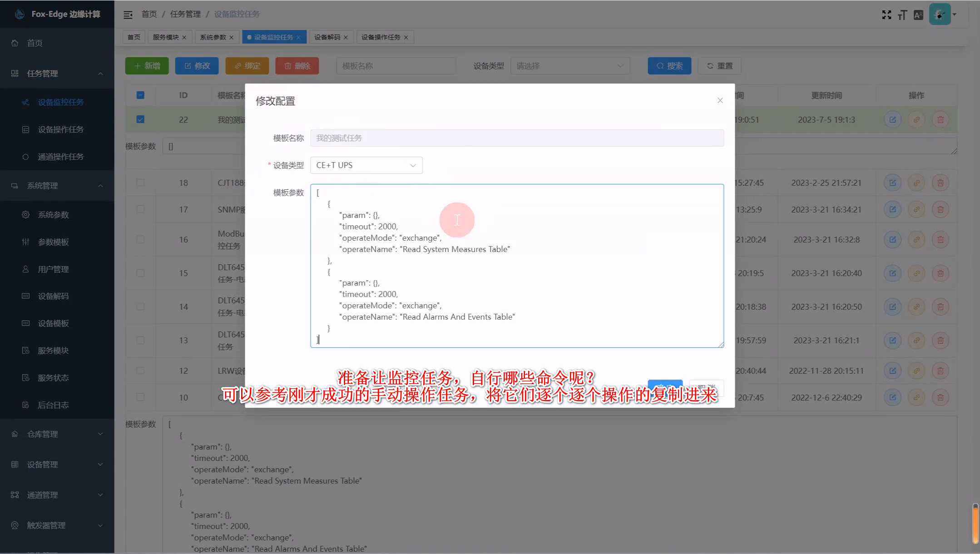Check the checkbox for row 17
This screenshot has width=980, height=554.
click(x=140, y=209)
